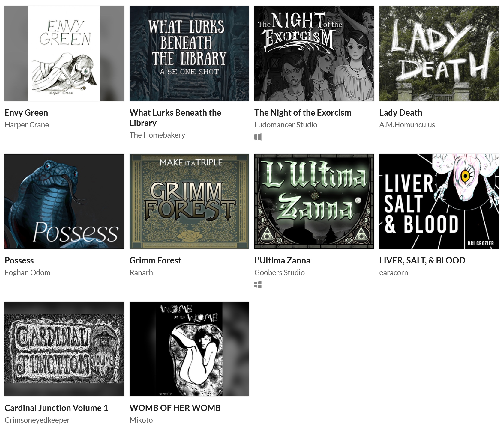Click the Possess snake cover image
Screen dimensions: 504x428
point(64,201)
